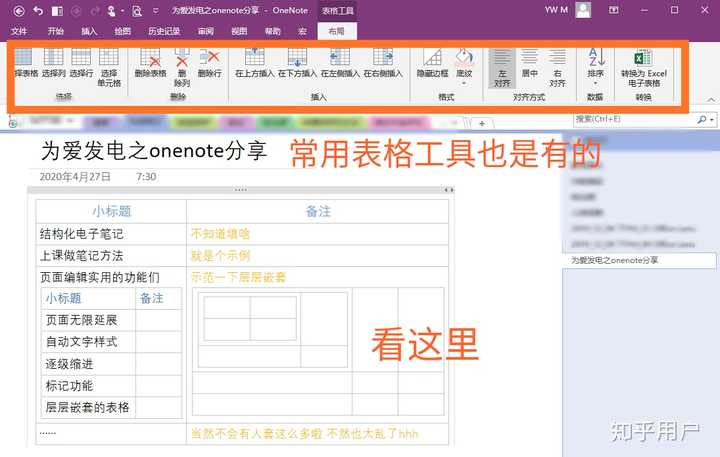The width and height of the screenshot is (720, 457).
Task: Click the text 当然不会有人套这么多啦
Action: click(257, 434)
